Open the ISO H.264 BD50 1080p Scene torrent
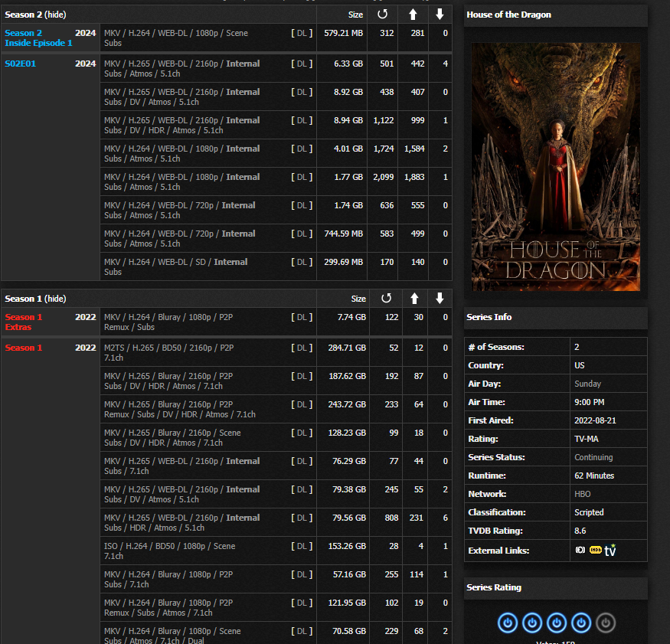 [170, 551]
